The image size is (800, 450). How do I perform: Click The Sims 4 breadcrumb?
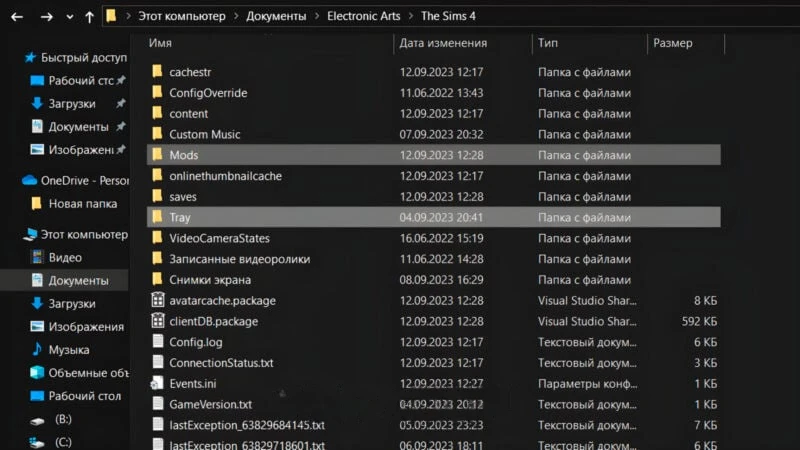pos(448,16)
